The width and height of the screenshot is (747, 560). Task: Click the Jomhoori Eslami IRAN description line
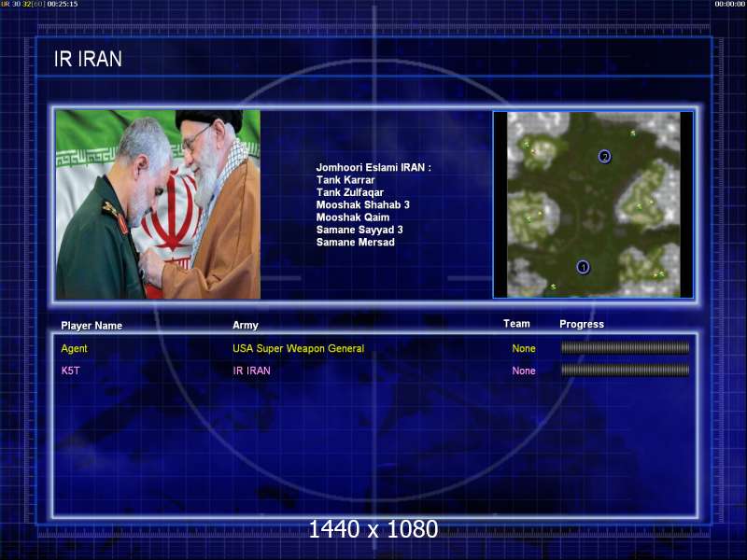coord(373,168)
